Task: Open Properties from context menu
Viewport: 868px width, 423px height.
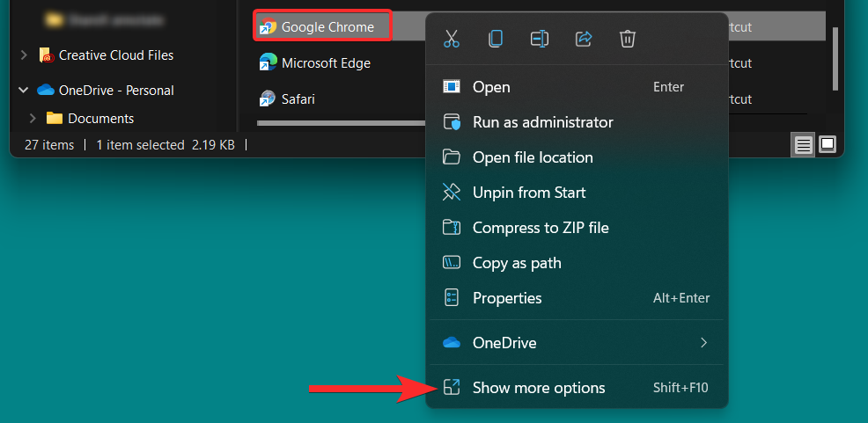Action: tap(506, 298)
